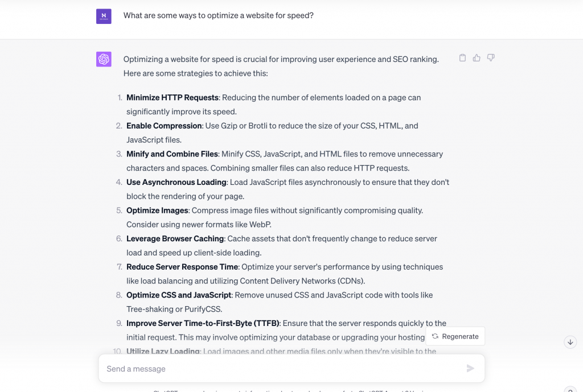The height and width of the screenshot is (392, 583).
Task: Give the response a thumbs down
Action: click(491, 58)
